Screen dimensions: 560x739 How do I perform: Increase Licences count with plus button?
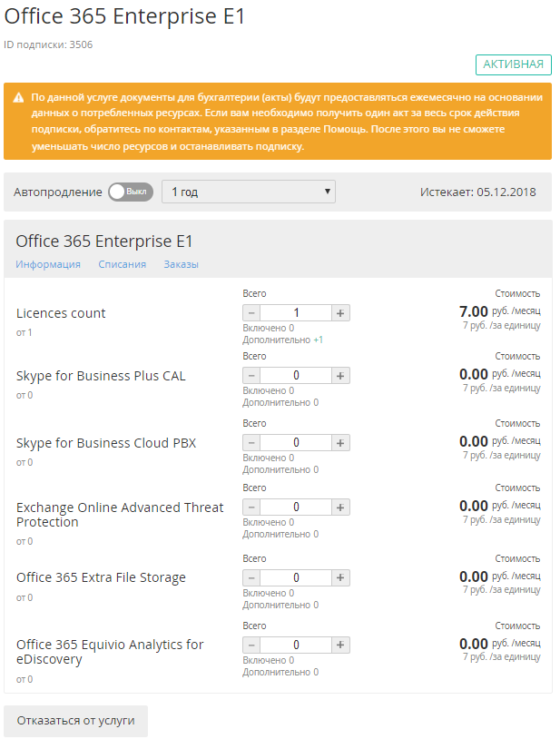tap(340, 313)
